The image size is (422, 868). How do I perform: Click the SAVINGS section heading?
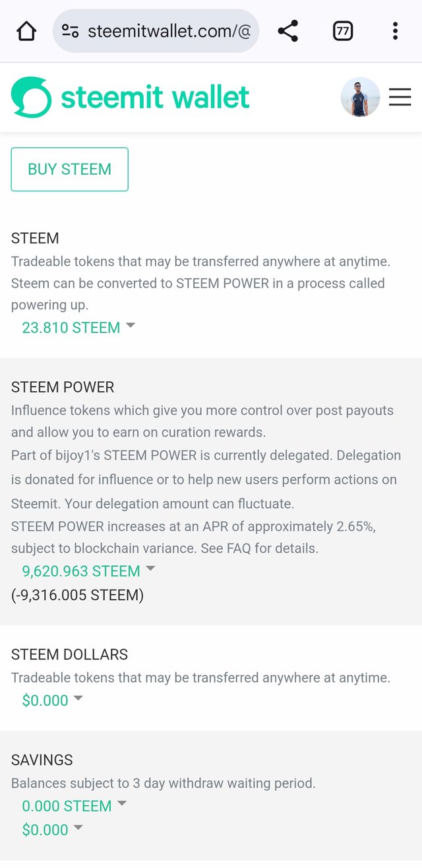(42, 760)
